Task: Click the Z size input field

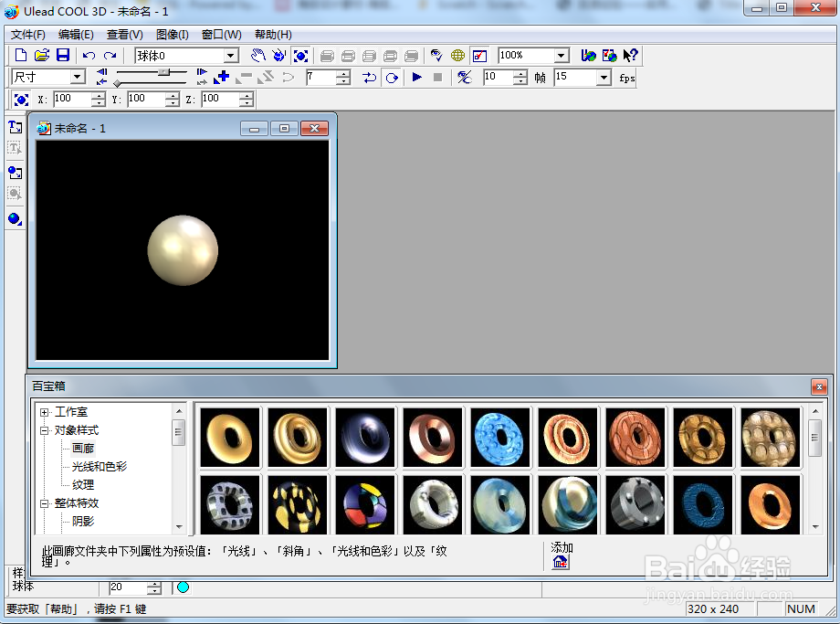Action: pyautogui.click(x=220, y=99)
